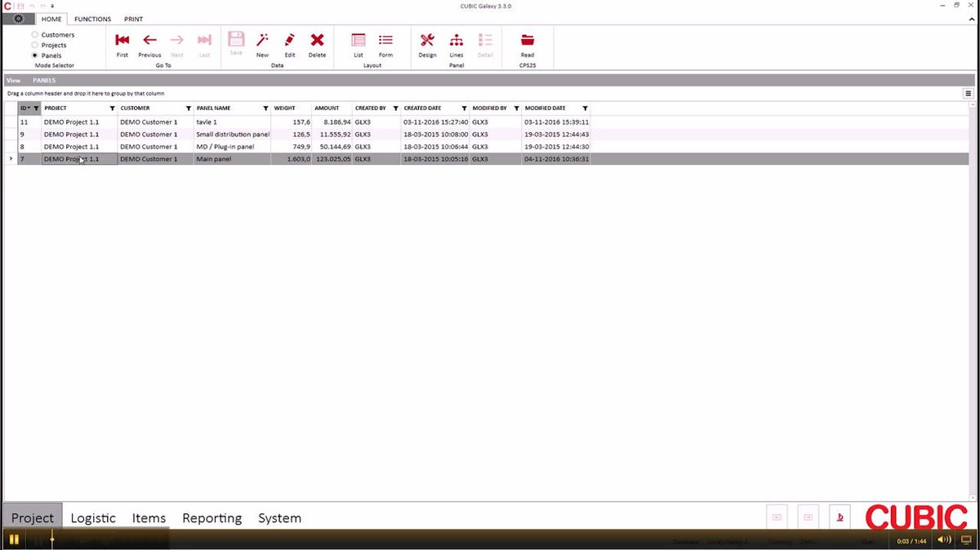Click the First record navigation icon
Viewport: 980px width, 550px height.
(x=122, y=41)
